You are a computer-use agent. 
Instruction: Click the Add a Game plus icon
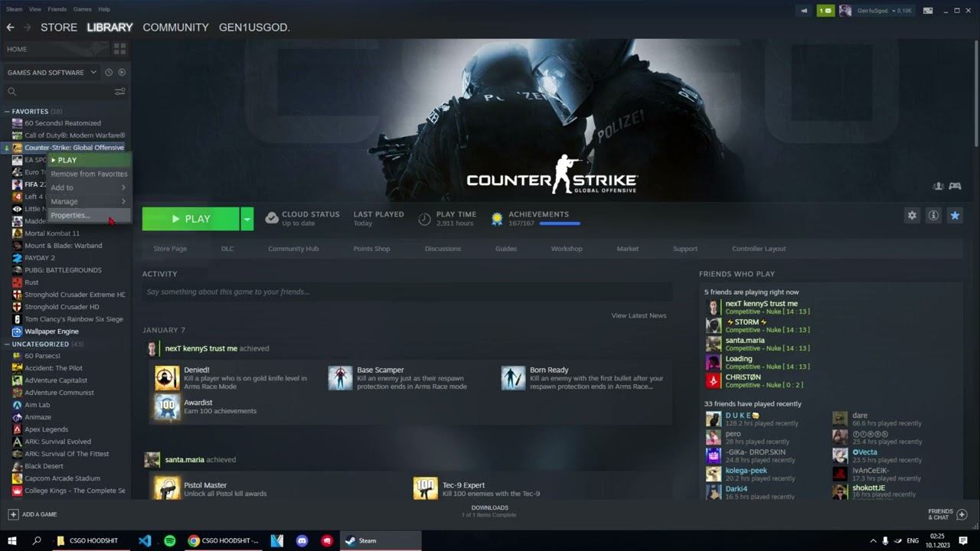[x=13, y=514]
